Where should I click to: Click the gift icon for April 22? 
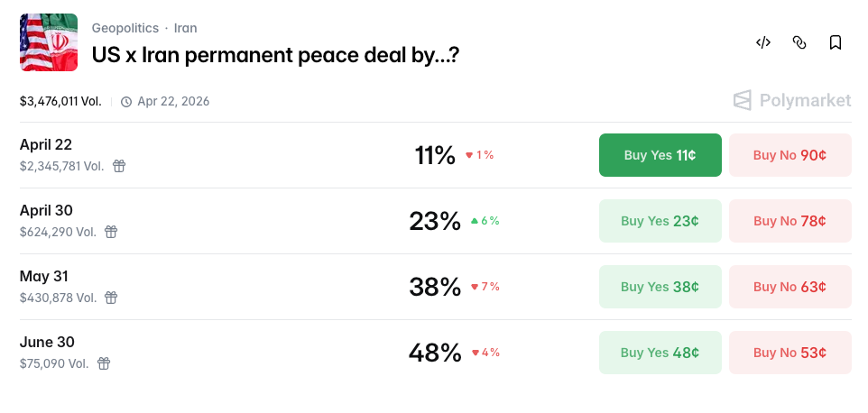pyautogui.click(x=119, y=166)
